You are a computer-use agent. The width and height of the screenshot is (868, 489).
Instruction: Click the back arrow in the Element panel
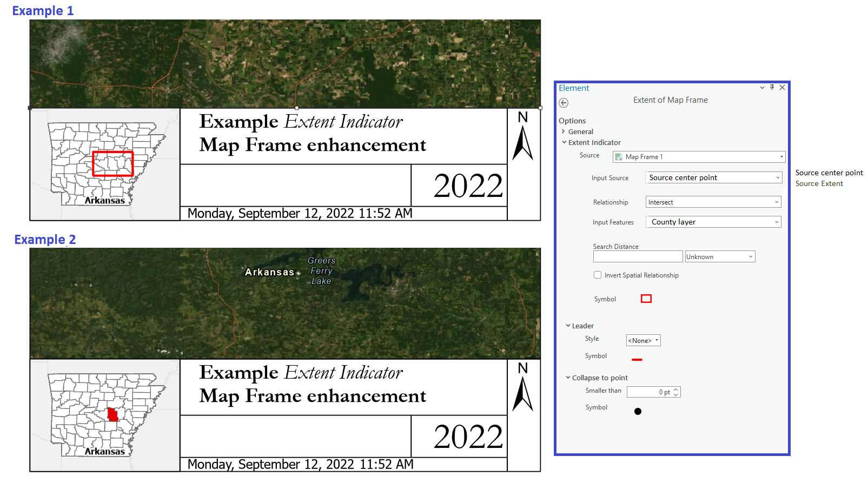point(564,103)
